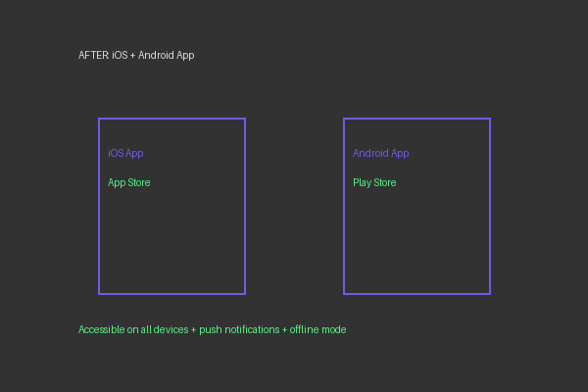Click the 'Android App' label

(x=380, y=153)
